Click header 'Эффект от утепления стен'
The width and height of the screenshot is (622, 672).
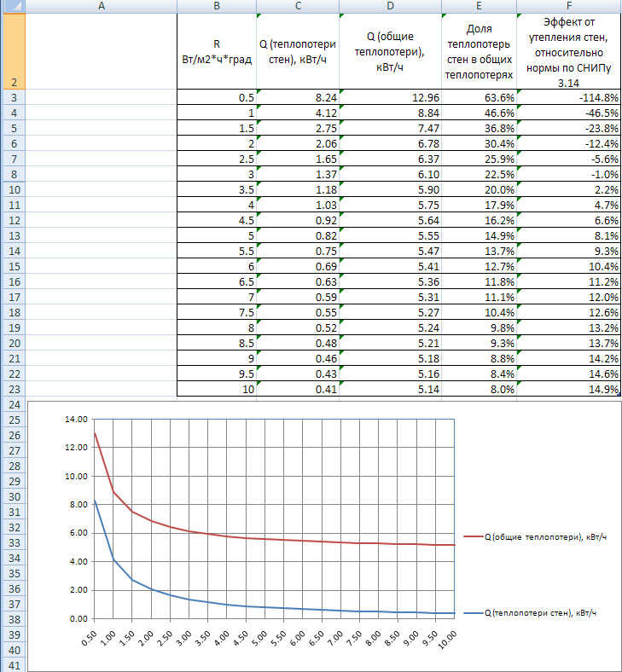[569, 51]
